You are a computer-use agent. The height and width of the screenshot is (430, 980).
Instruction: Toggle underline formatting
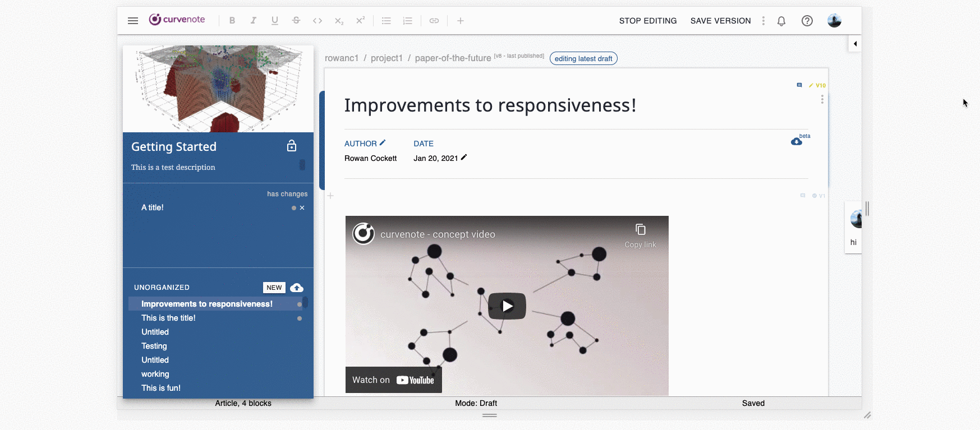(x=275, y=21)
